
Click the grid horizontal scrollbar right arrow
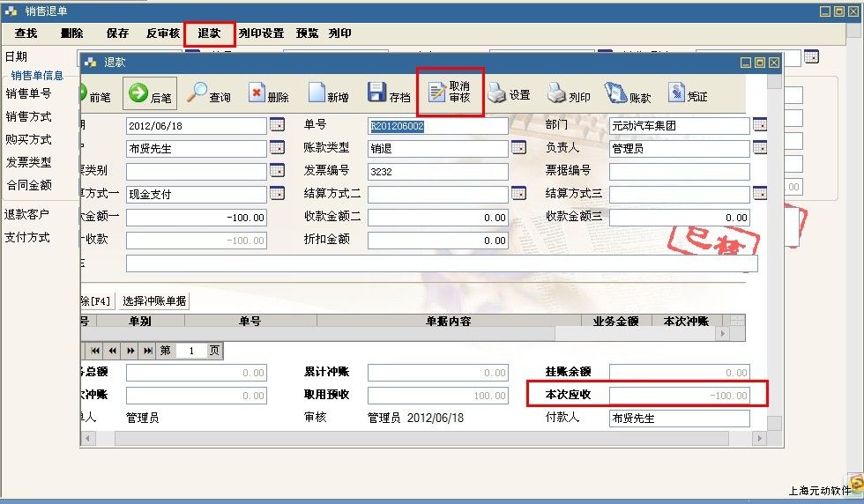point(722,334)
